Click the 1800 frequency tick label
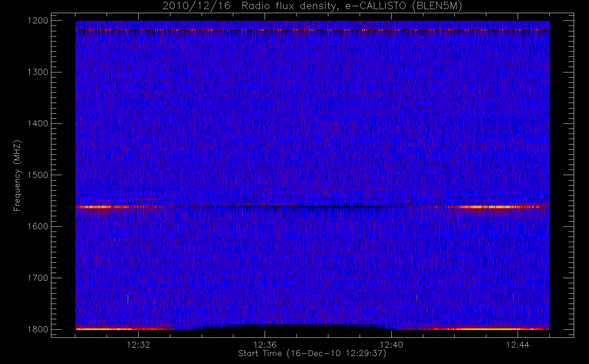This screenshot has width=589, height=364. coord(38,329)
